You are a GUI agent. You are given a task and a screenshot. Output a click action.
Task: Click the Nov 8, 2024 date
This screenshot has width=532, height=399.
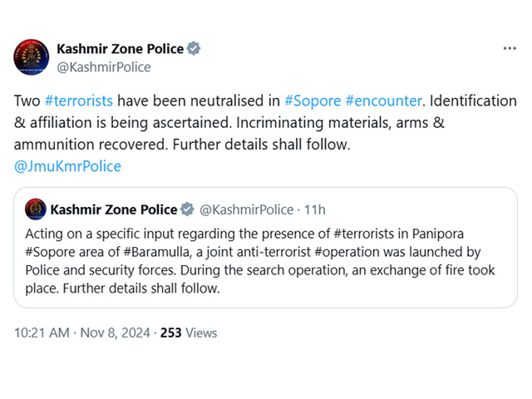(x=115, y=332)
